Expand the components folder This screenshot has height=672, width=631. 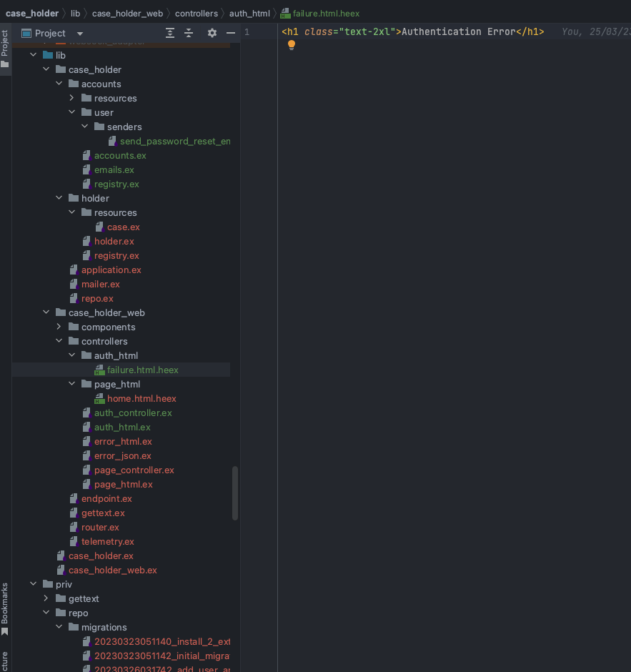coord(59,327)
